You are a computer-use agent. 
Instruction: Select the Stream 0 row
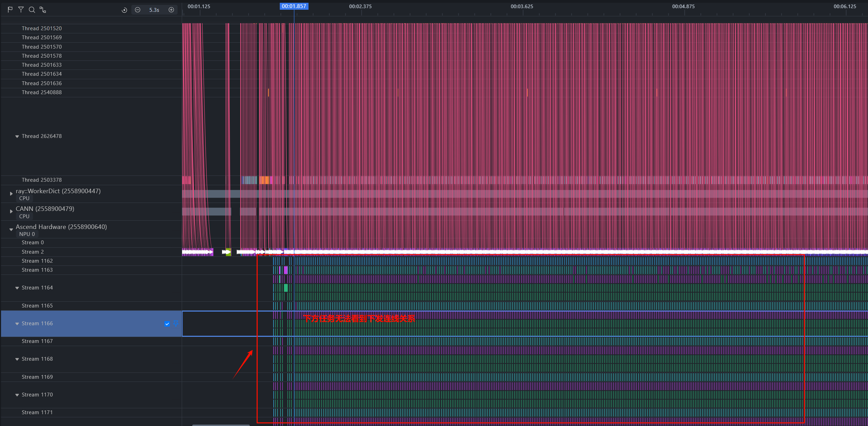(x=91, y=243)
